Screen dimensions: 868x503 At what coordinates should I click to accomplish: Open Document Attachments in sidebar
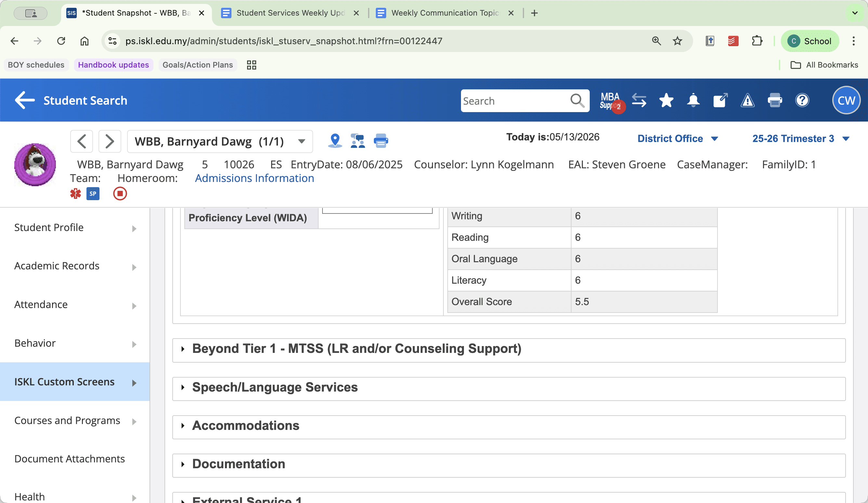[75, 459]
